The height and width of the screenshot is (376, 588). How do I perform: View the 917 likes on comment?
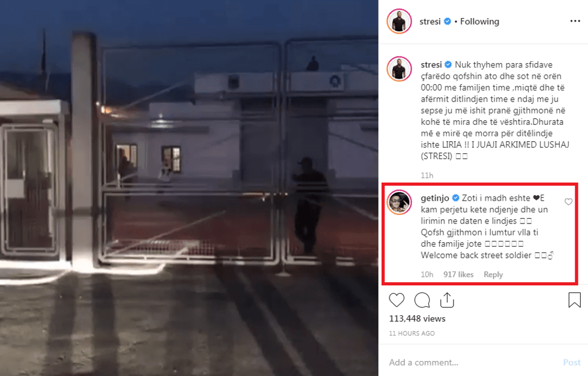[x=458, y=274]
